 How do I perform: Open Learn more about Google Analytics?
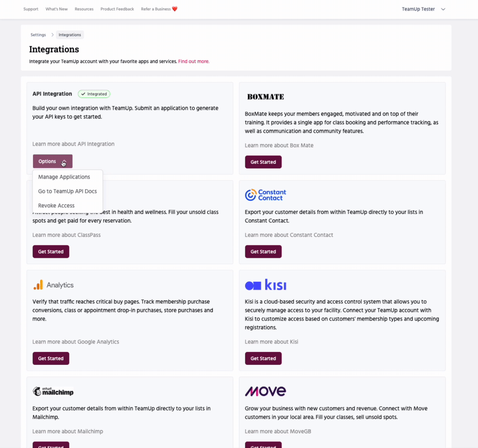click(x=76, y=342)
